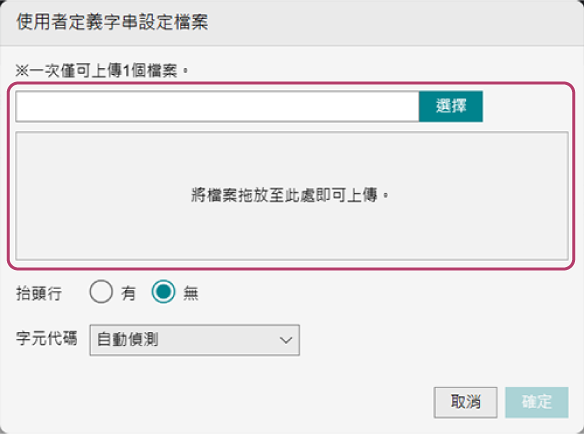
Task: Focus the empty file path input field
Action: (217, 106)
